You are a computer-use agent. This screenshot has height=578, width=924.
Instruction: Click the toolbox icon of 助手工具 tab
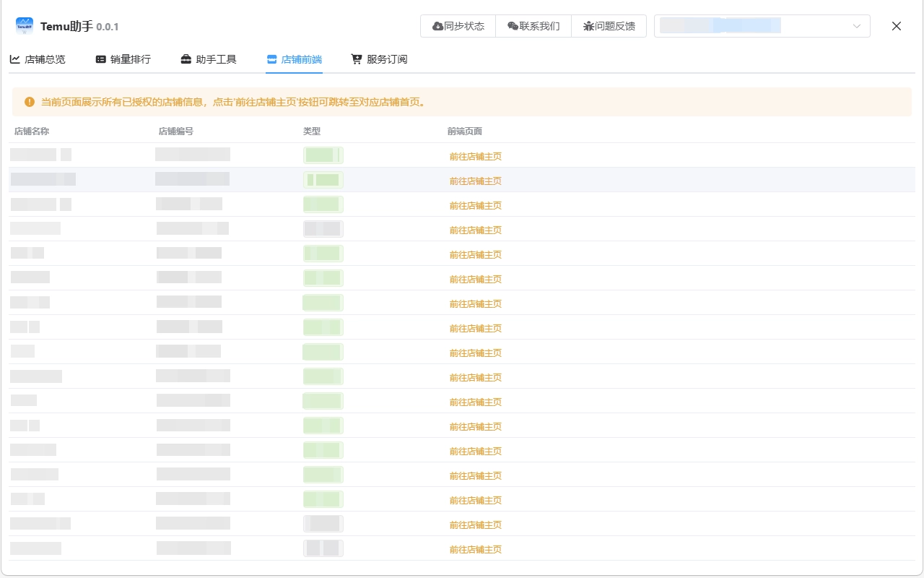coord(186,59)
